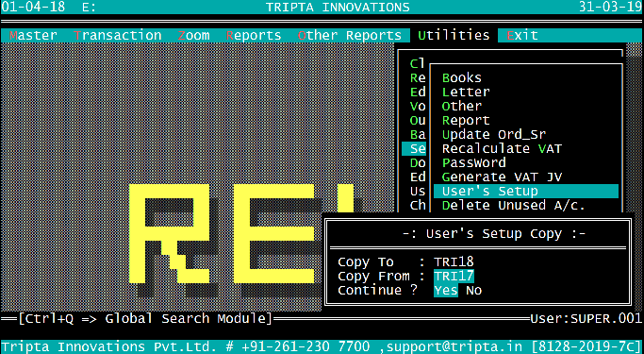Open the Transaction menu
644x354 pixels.
click(x=118, y=35)
